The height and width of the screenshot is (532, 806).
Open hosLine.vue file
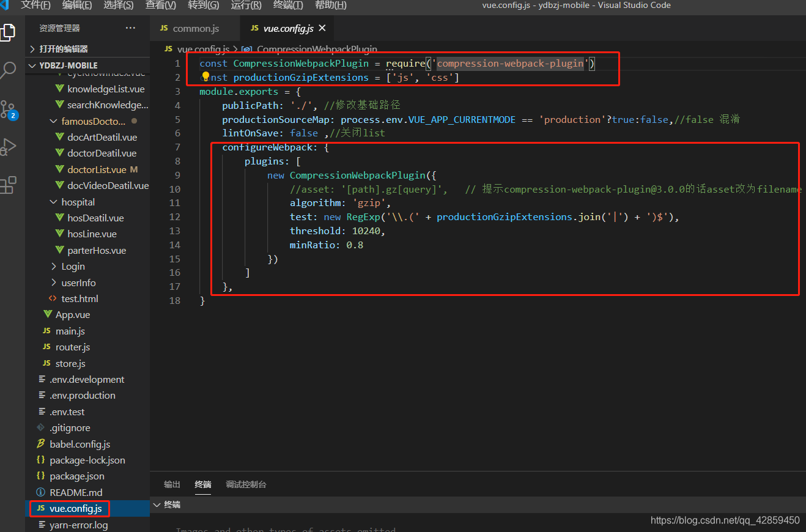(87, 234)
